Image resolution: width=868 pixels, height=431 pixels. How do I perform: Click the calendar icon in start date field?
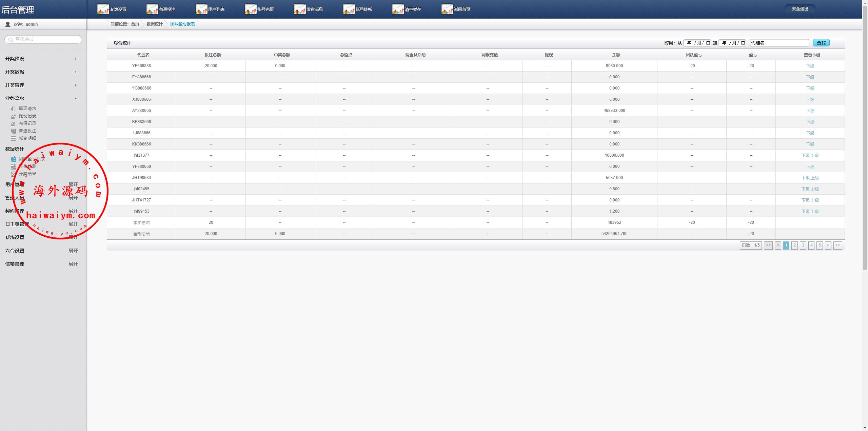pyautogui.click(x=708, y=43)
